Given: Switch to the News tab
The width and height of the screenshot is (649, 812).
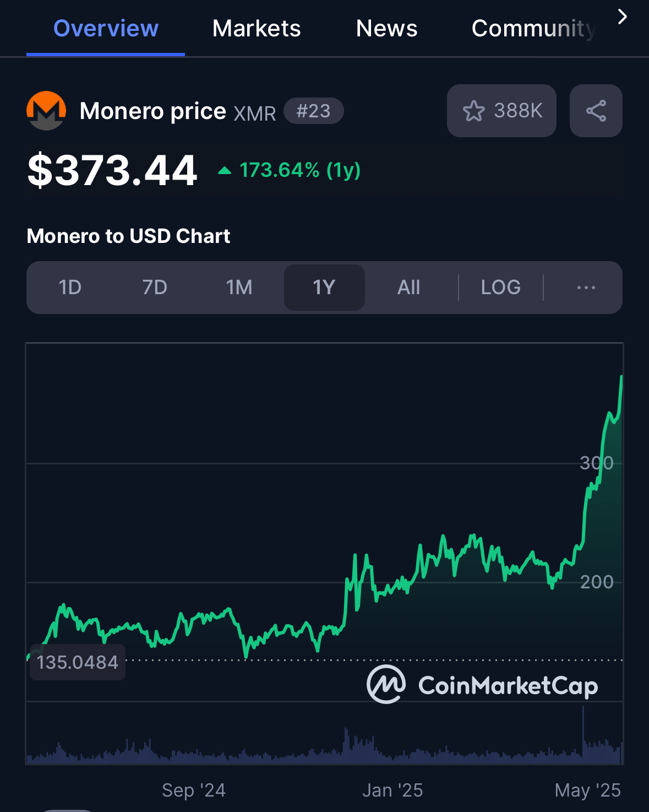Looking at the screenshot, I should (386, 28).
